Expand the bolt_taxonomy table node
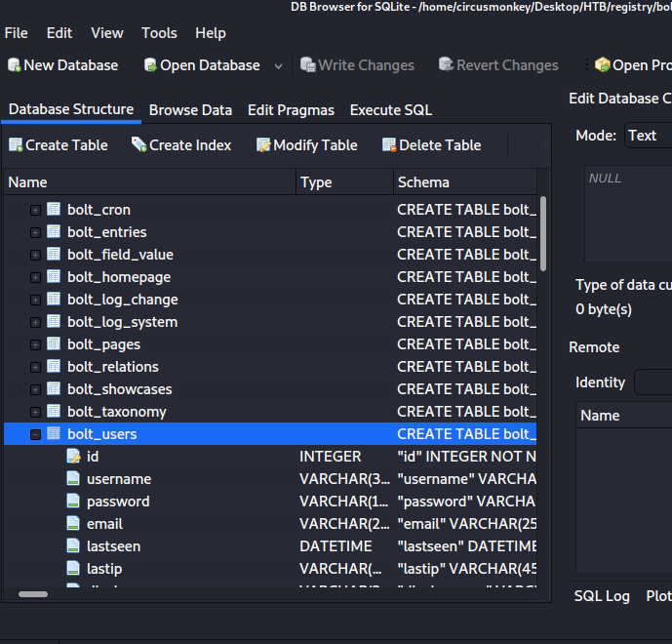This screenshot has height=644, width=672. pyautogui.click(x=35, y=412)
